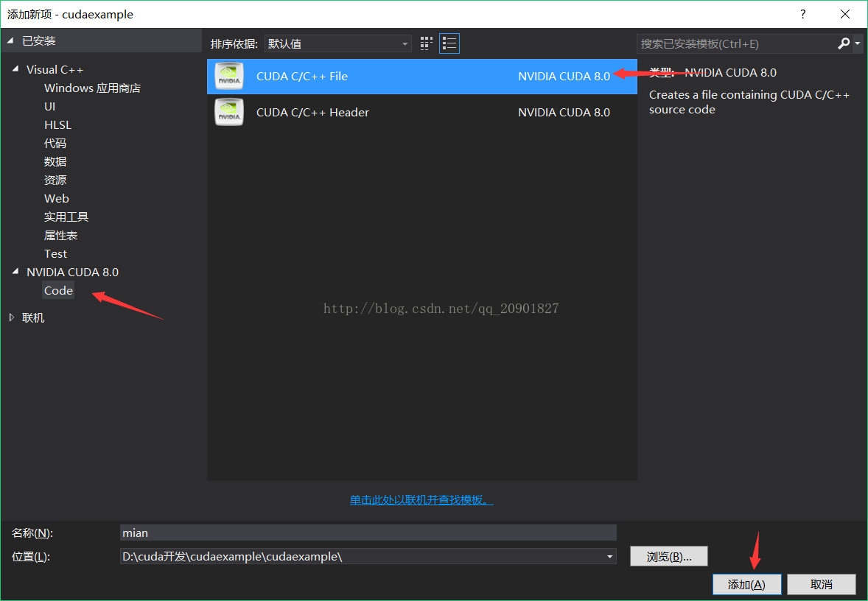Image resolution: width=868 pixels, height=601 pixels.
Task: Select the Visual C++ tree label
Action: (x=55, y=70)
